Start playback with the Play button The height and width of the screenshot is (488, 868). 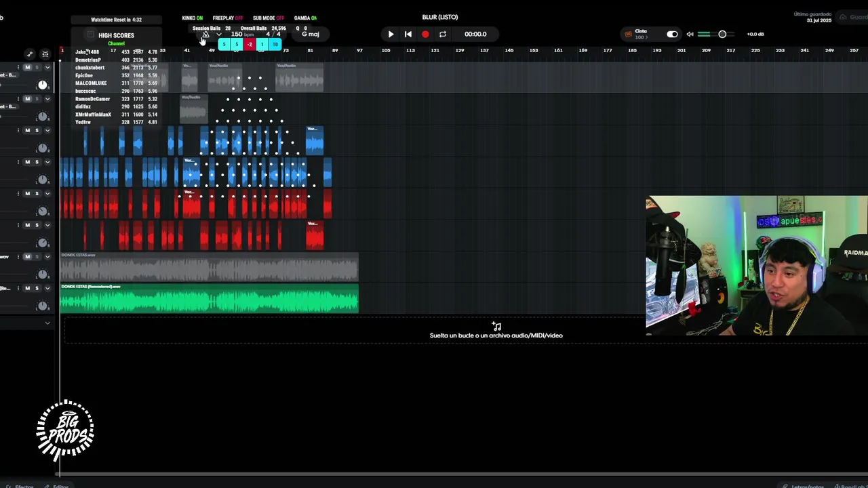click(x=391, y=34)
